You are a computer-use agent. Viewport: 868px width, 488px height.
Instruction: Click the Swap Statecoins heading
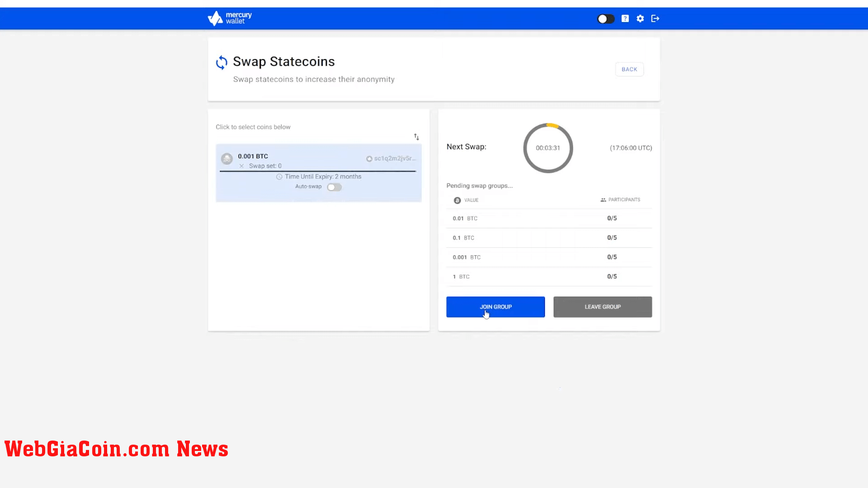284,61
